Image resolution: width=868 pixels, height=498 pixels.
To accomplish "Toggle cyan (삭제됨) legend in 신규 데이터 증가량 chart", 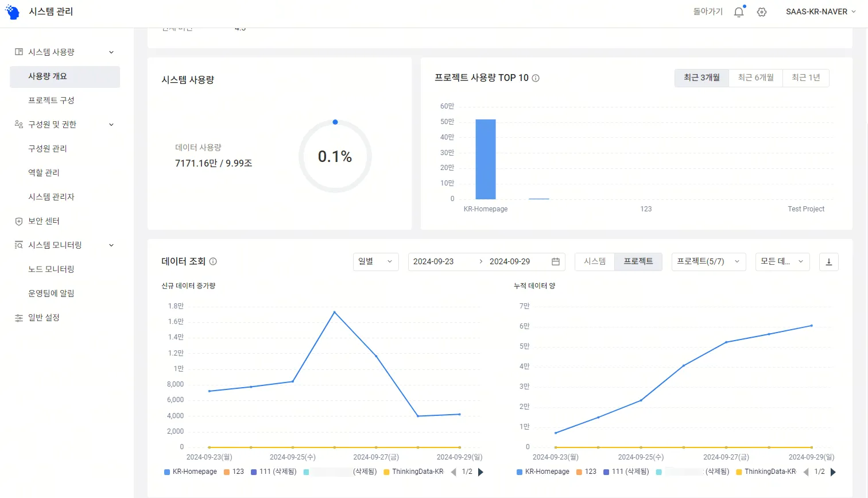I will pos(340,472).
